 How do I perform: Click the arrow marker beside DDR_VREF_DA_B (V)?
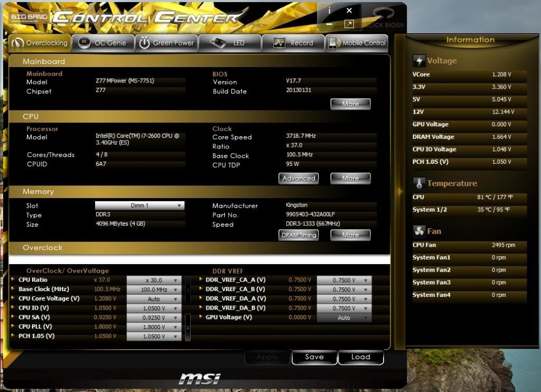coord(200,307)
